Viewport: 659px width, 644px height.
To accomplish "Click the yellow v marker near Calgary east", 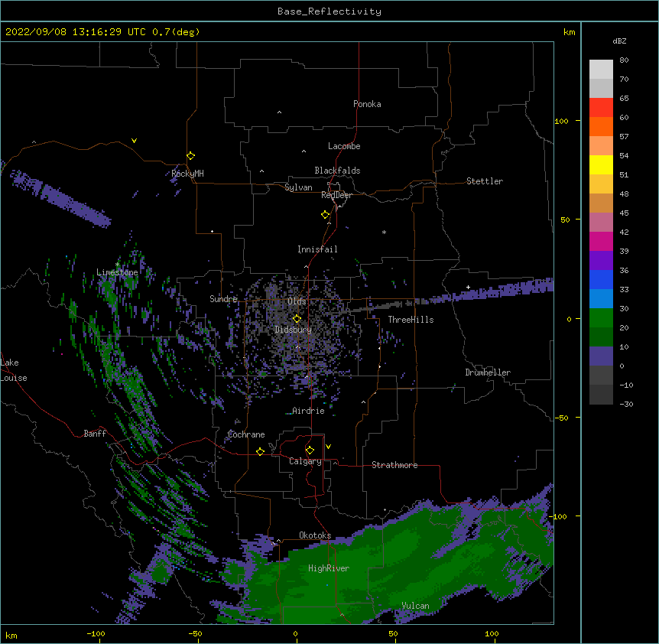I will [328, 447].
